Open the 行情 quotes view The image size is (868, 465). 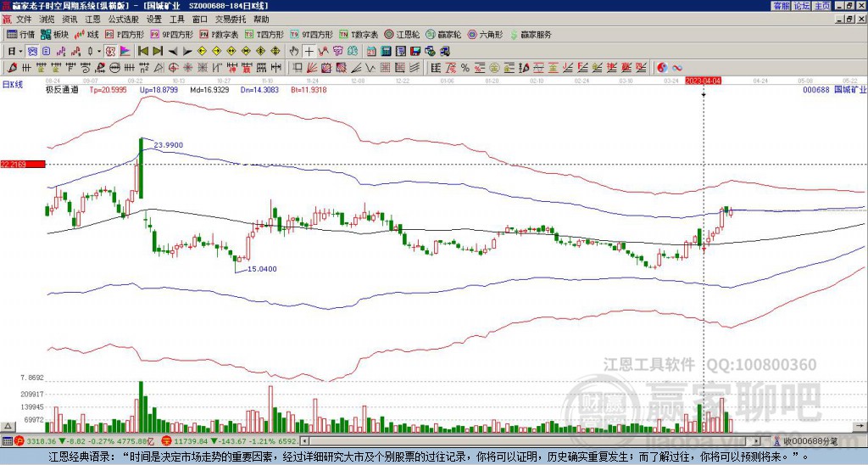click(x=20, y=34)
